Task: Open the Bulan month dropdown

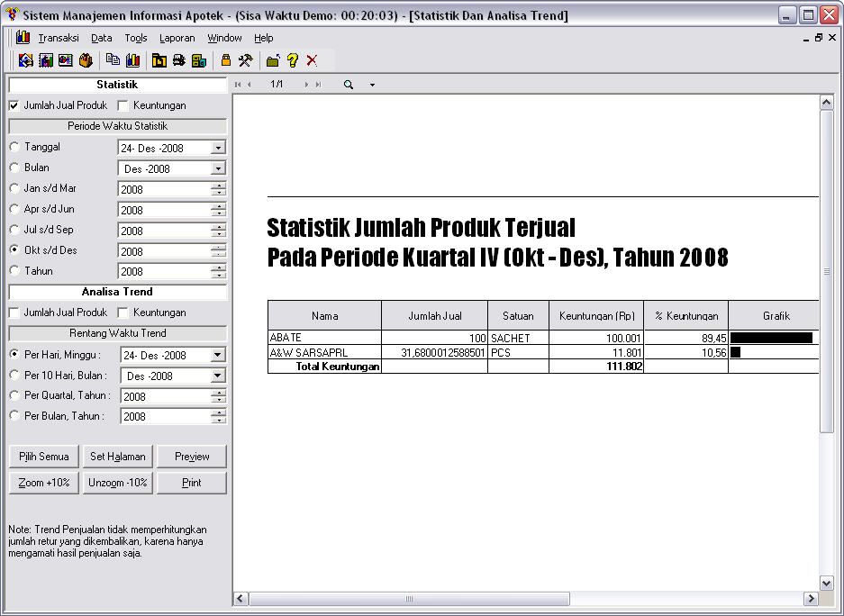Action: point(218,168)
